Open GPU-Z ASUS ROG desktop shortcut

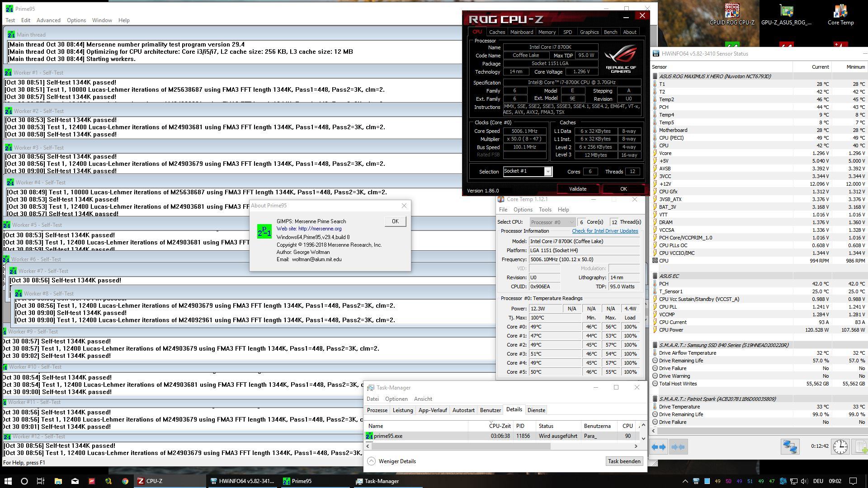786,14
